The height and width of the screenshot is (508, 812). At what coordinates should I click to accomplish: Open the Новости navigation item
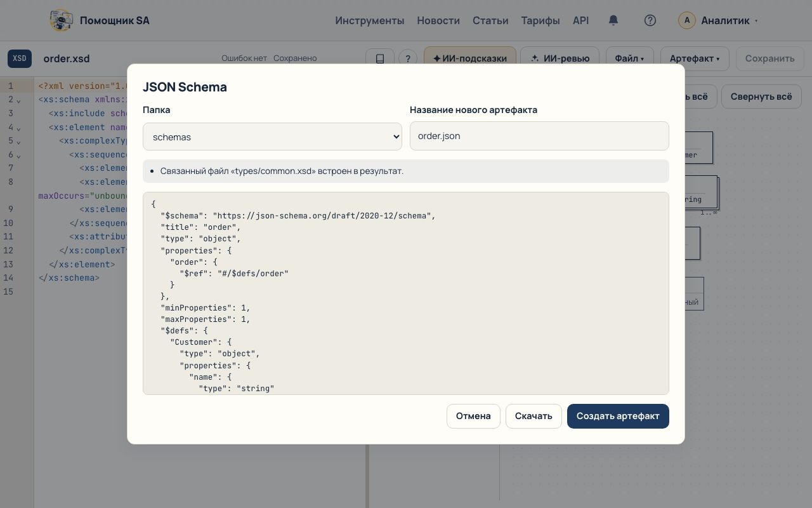438,20
